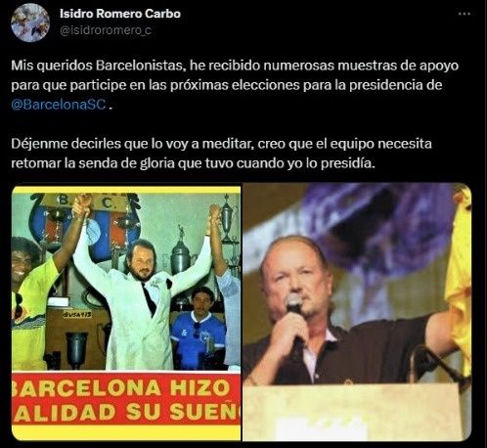Open the Isidro Romero Carbo display name
Viewport: 487px width, 448px height.
[x=120, y=14]
